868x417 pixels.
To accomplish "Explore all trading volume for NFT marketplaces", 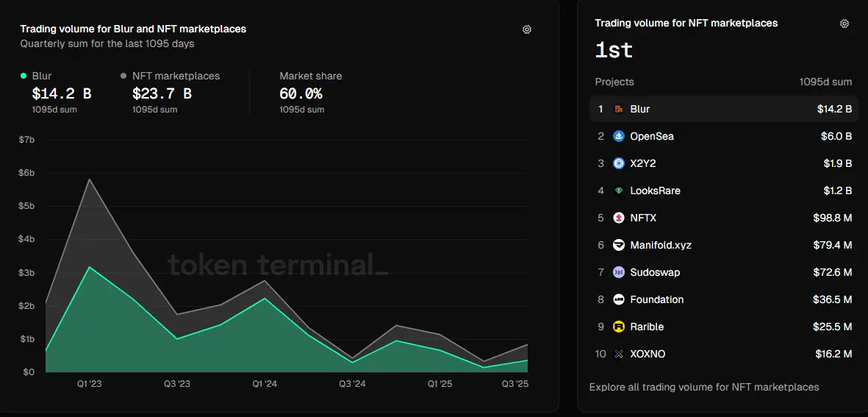I will 703,387.
